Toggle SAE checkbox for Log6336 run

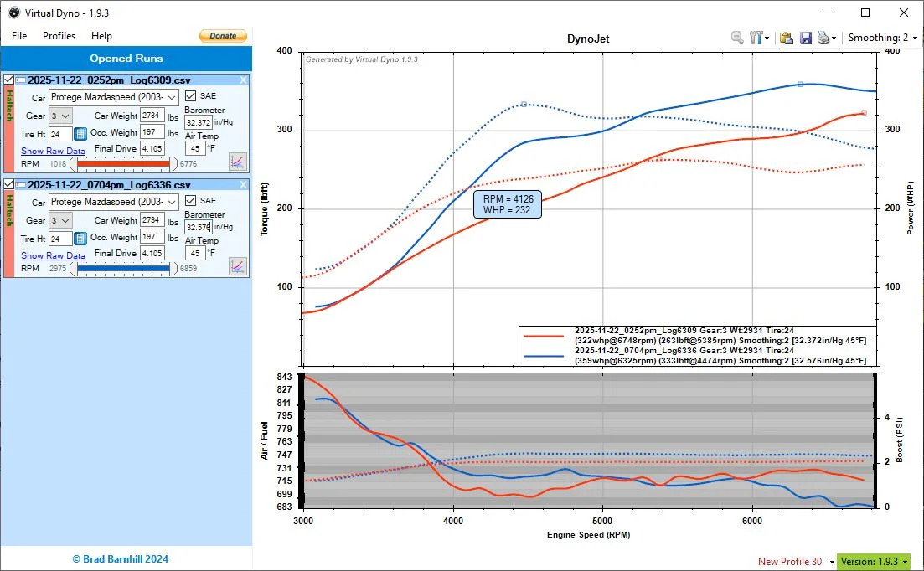(x=190, y=200)
